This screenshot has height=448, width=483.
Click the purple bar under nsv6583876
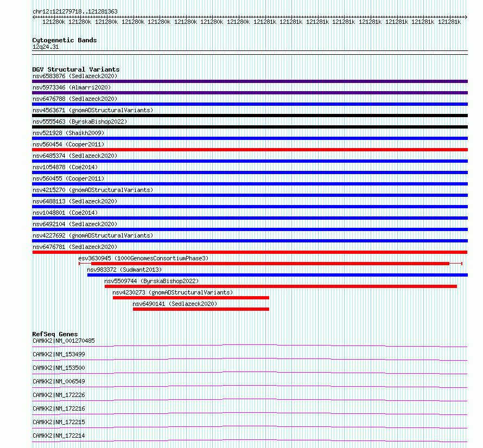click(x=250, y=81)
